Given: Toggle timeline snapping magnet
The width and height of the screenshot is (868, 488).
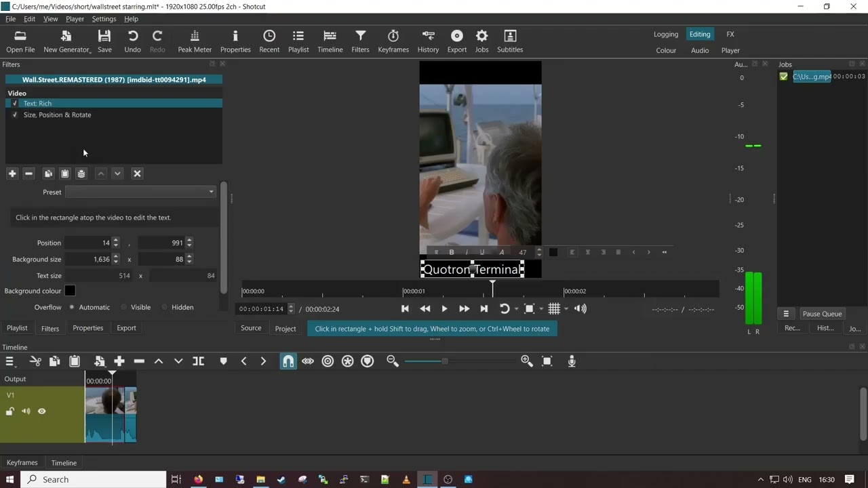Looking at the screenshot, I should point(288,361).
